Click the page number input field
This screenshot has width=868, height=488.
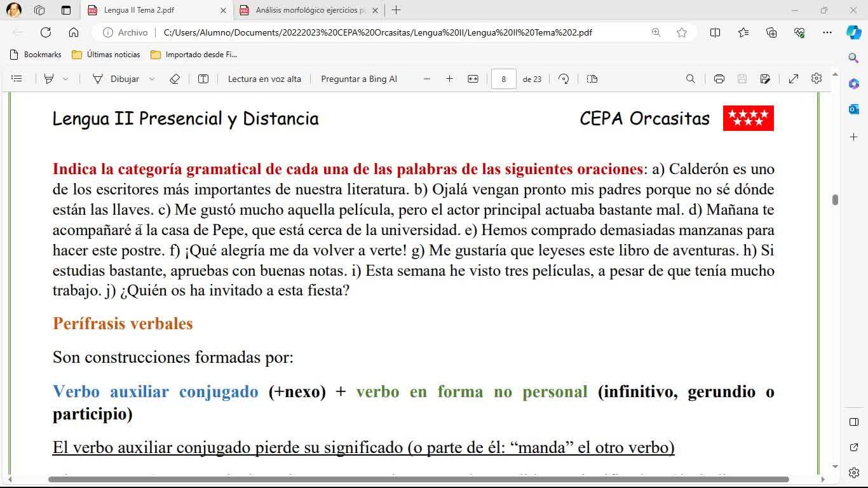tap(503, 79)
